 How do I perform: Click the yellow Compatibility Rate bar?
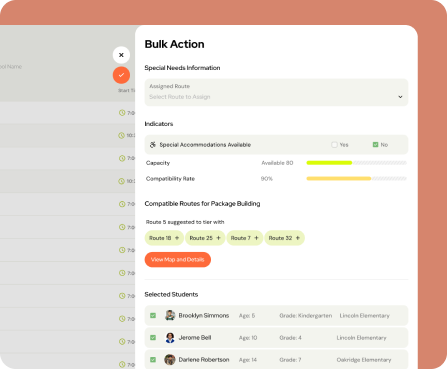339,179
